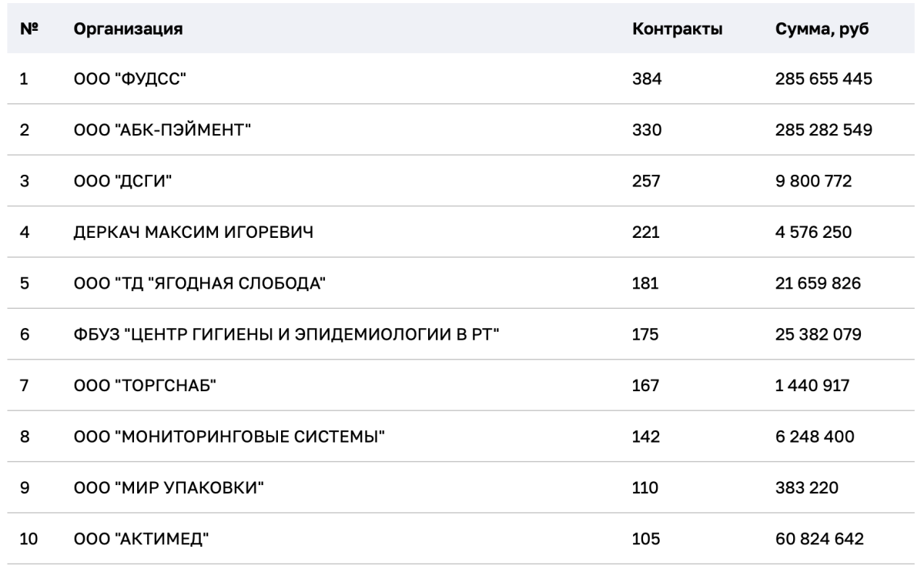This screenshot has width=924, height=579.
Task: Click the Сумма, руб column header
Action: click(822, 30)
